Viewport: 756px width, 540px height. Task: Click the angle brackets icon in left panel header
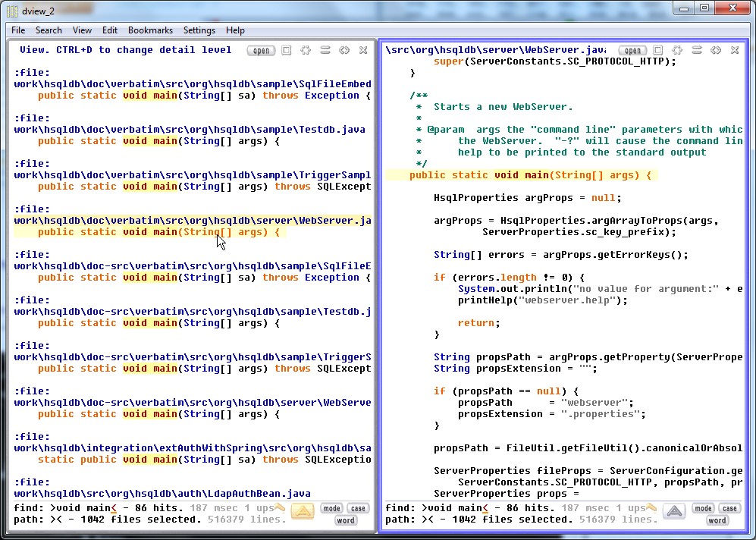[344, 51]
